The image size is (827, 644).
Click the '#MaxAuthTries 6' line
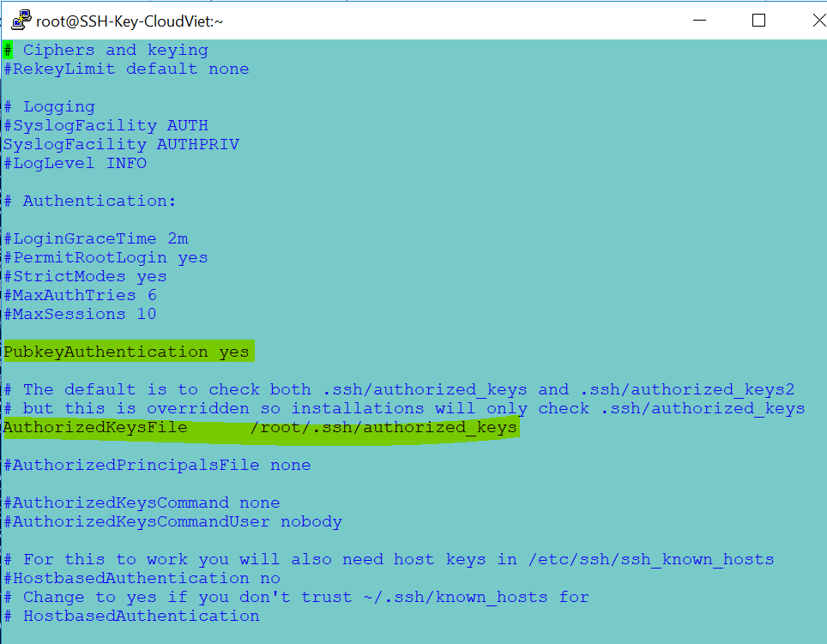coord(80,295)
